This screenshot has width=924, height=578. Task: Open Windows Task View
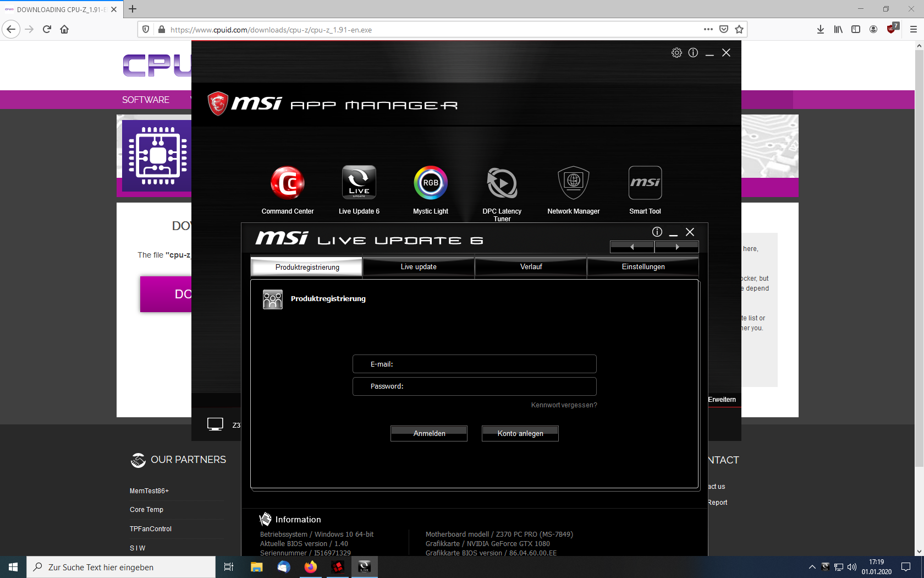tap(229, 567)
